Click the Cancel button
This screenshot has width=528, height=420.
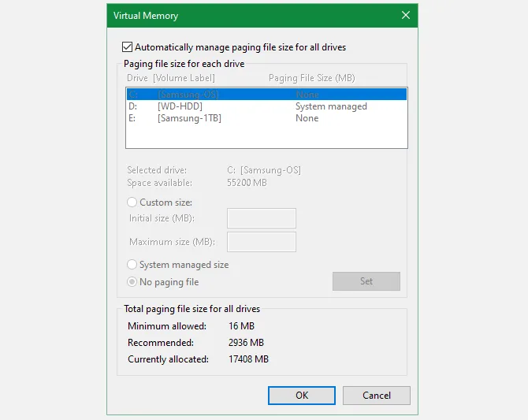377,395
